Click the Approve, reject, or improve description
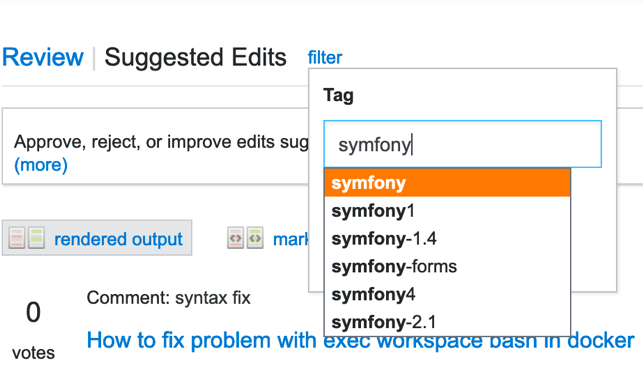The image size is (643, 366). coord(161,142)
